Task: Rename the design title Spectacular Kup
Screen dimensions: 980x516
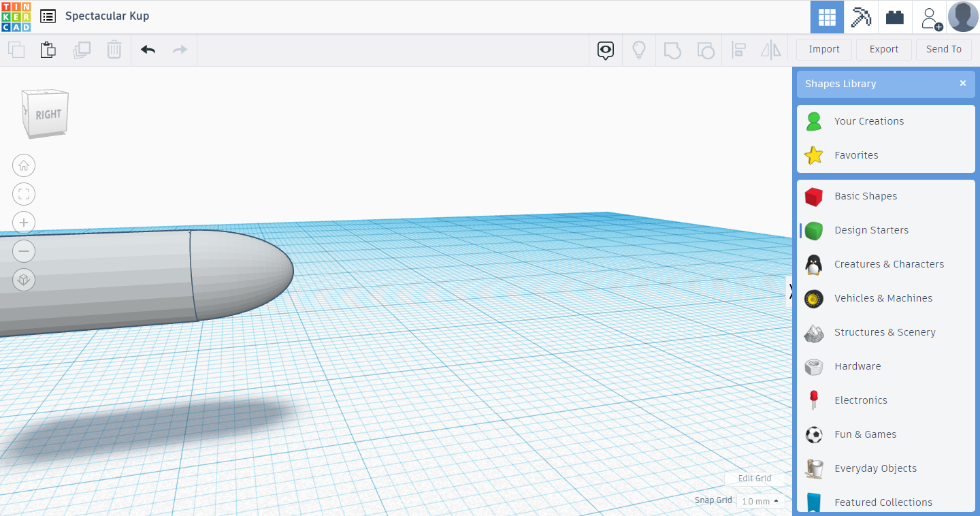Action: coord(107,16)
